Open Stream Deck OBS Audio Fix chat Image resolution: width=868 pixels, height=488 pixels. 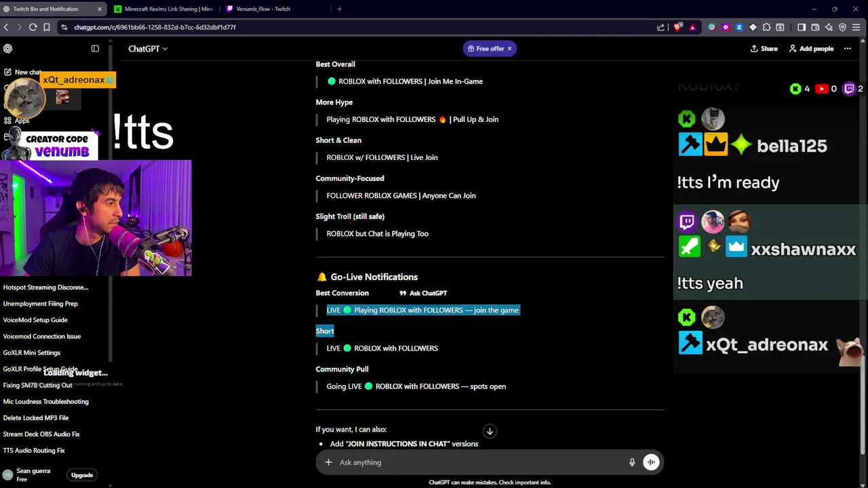point(41,434)
